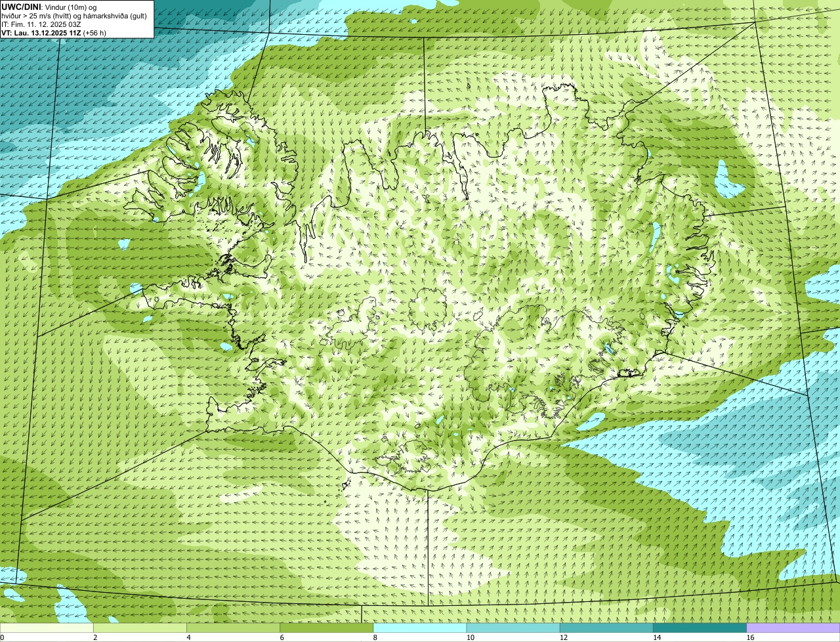Click the legend tick label '10'
The width and height of the screenshot is (840, 642).
471,637
